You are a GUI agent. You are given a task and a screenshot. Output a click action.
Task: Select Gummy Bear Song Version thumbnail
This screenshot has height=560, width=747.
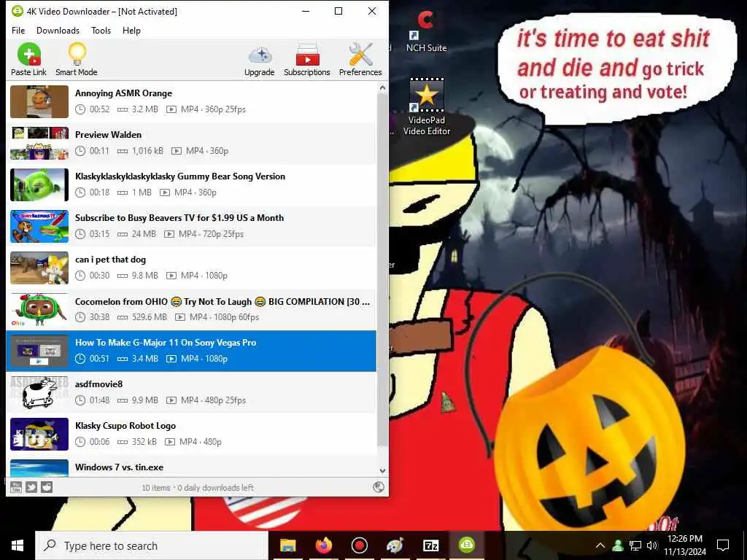(39, 184)
